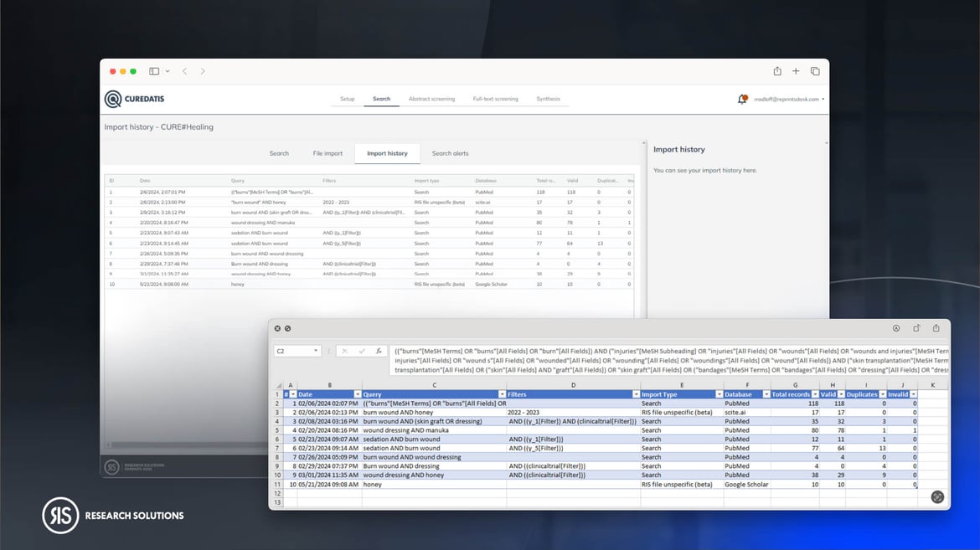Click the Database column header in Curedatis table
The height and width of the screenshot is (550, 980).
click(x=486, y=181)
